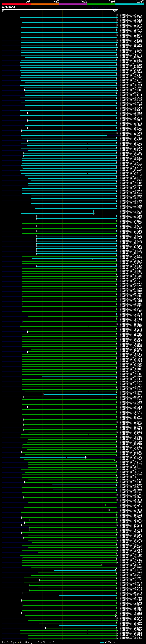Select the UniRef100_Q107R6 label
The image size is (146, 644).
coord(131,70)
